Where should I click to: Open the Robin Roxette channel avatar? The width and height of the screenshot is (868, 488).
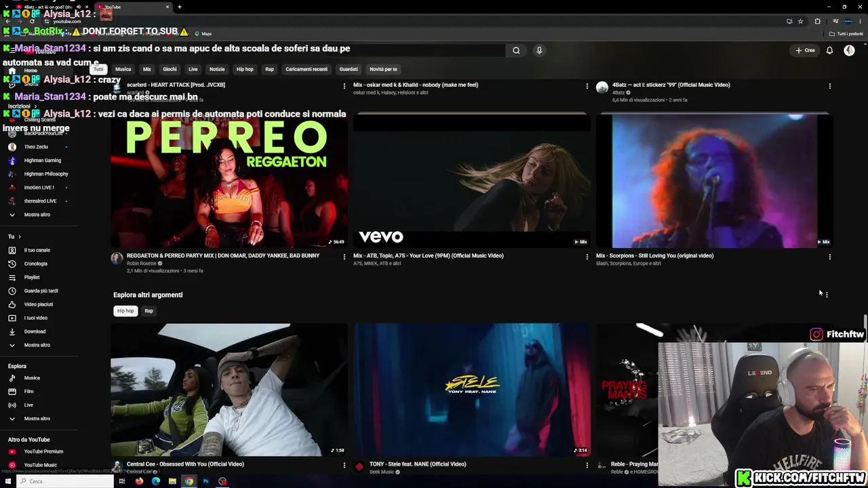(x=117, y=258)
